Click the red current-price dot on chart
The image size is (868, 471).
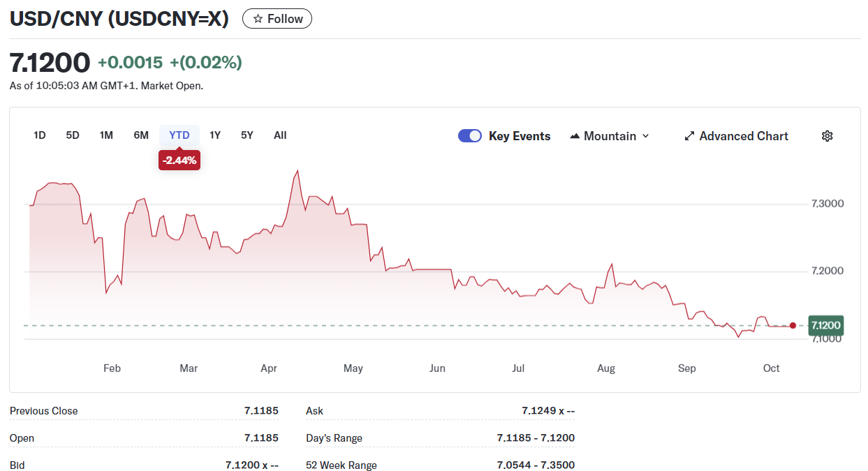click(793, 325)
